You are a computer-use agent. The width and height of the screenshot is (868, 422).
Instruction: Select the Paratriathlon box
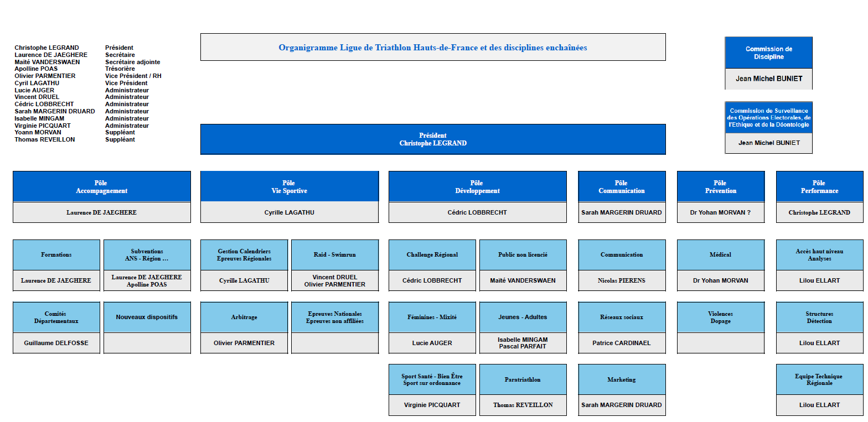coord(523,379)
